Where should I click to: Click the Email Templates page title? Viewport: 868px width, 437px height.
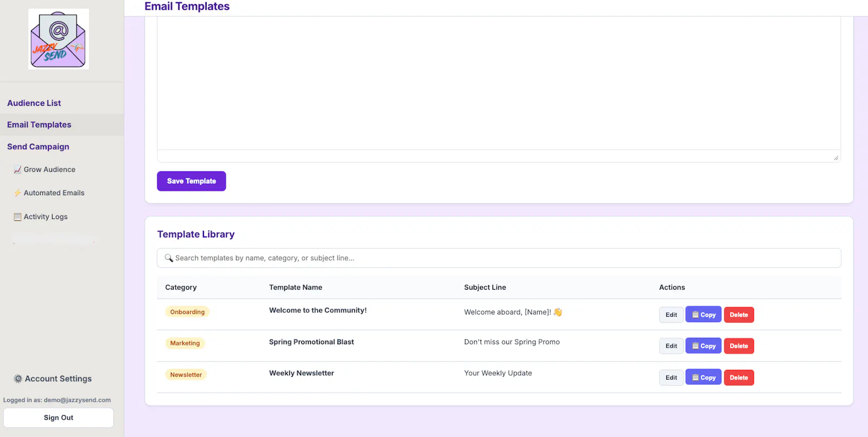(187, 7)
